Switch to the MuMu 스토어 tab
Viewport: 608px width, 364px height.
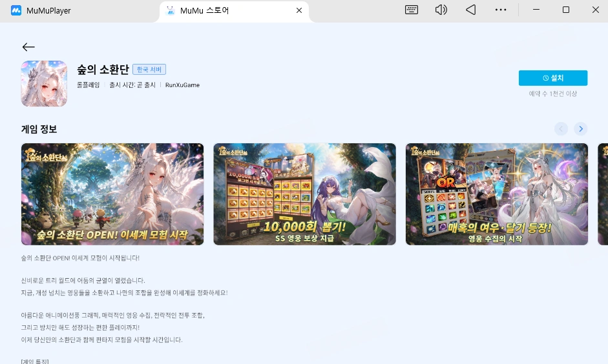point(234,11)
